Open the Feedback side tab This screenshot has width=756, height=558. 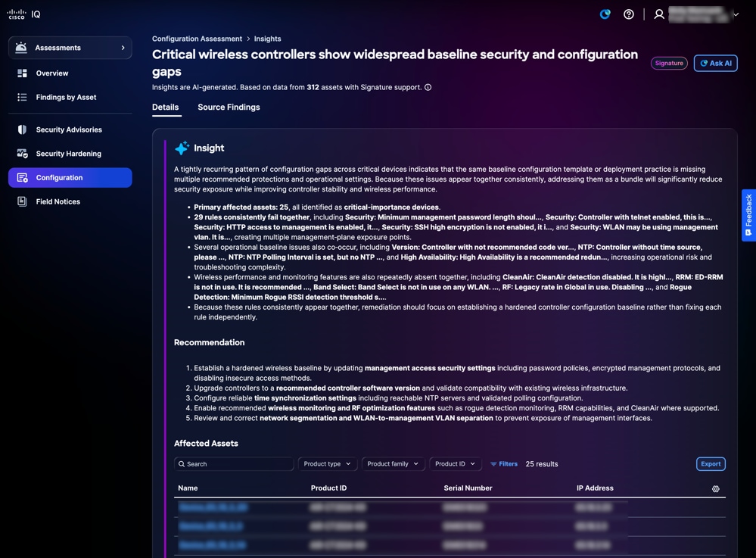[x=748, y=215]
